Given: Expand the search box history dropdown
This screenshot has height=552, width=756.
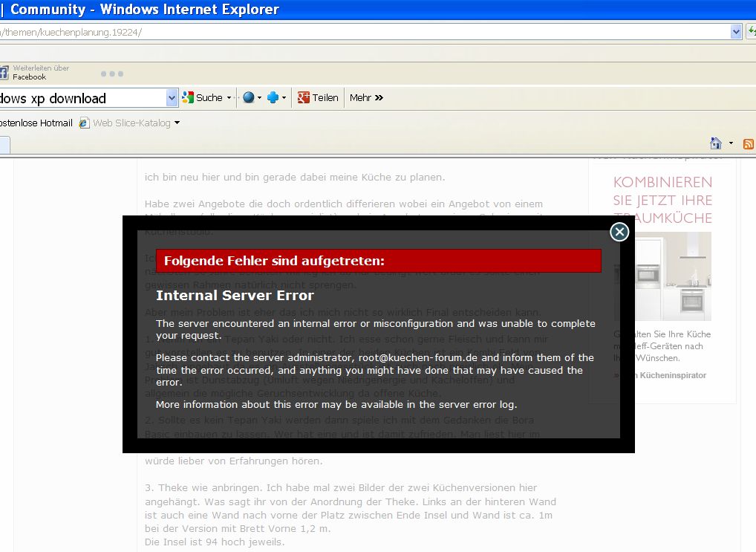Looking at the screenshot, I should (172, 98).
